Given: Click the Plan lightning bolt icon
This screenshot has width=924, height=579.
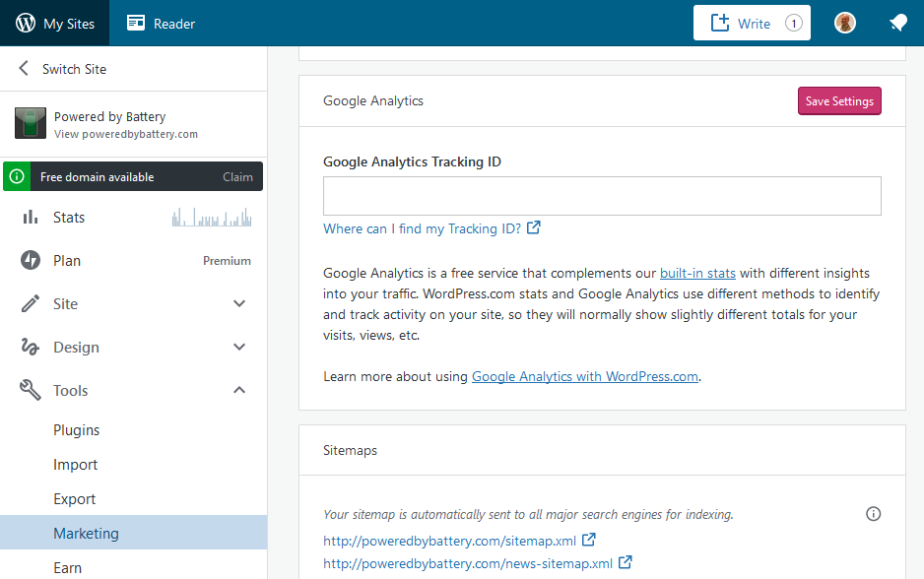Looking at the screenshot, I should (31, 261).
